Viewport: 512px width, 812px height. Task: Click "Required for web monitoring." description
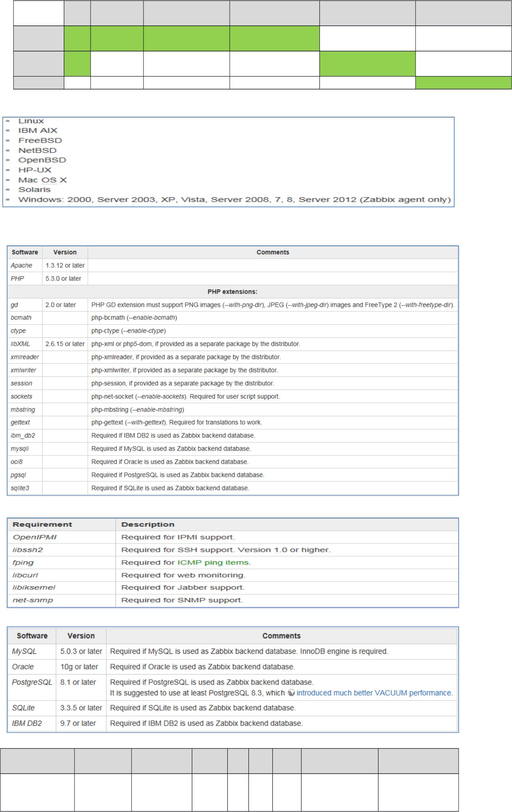coord(183,575)
